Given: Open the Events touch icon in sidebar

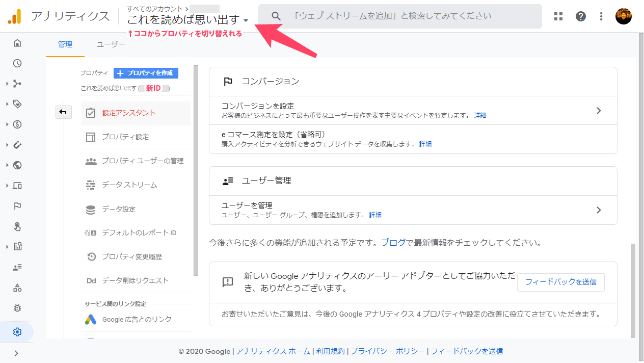Looking at the screenshot, I should pyautogui.click(x=17, y=226).
